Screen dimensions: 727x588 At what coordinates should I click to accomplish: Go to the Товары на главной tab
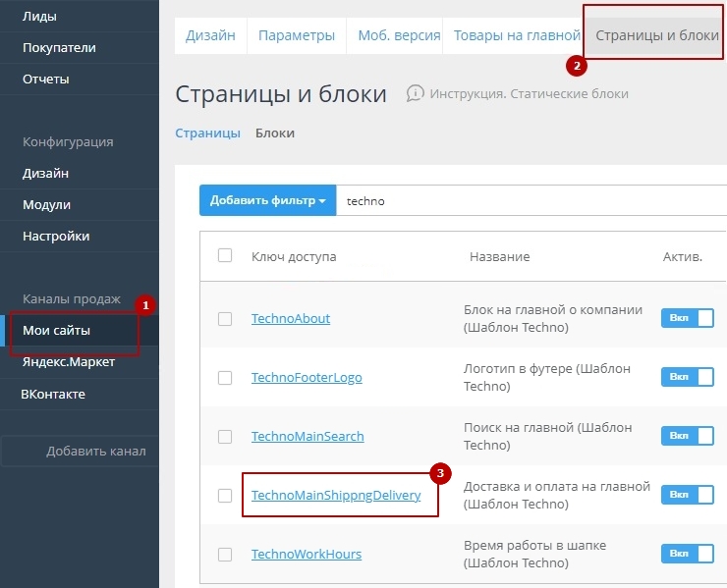pos(517,35)
